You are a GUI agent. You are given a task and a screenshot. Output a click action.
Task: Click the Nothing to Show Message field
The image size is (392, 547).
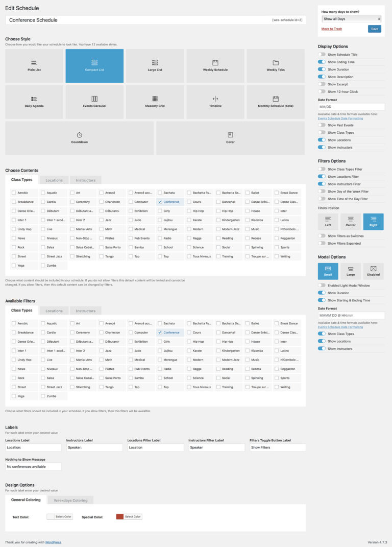33,467
